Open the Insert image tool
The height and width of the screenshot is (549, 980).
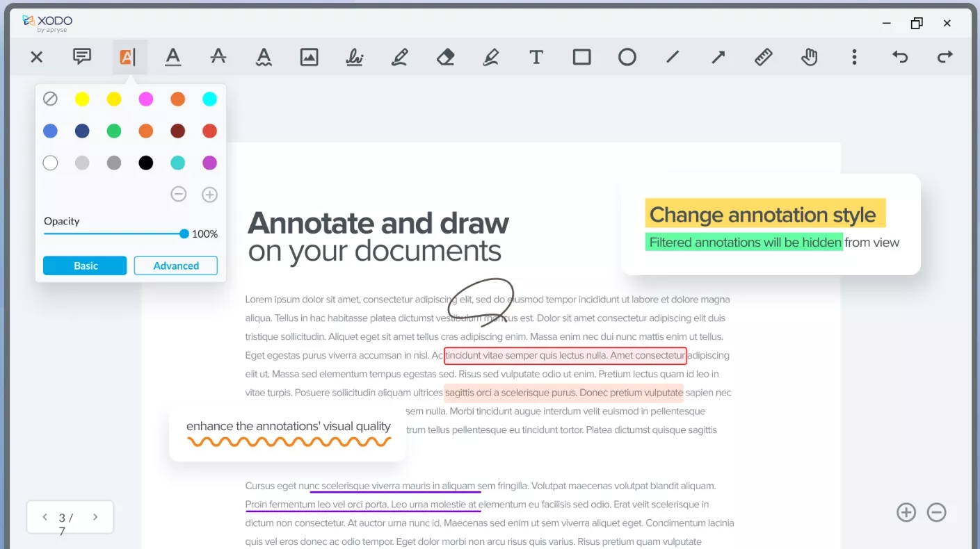309,57
